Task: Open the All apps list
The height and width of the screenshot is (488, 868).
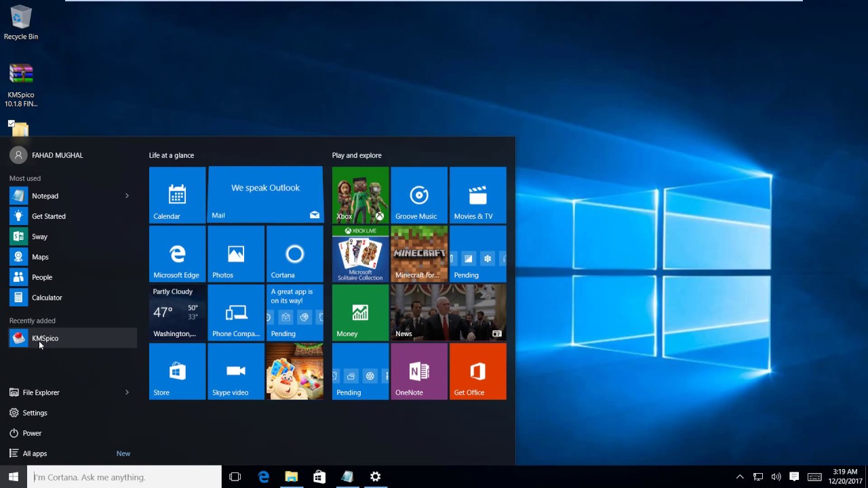Action: click(x=73, y=453)
